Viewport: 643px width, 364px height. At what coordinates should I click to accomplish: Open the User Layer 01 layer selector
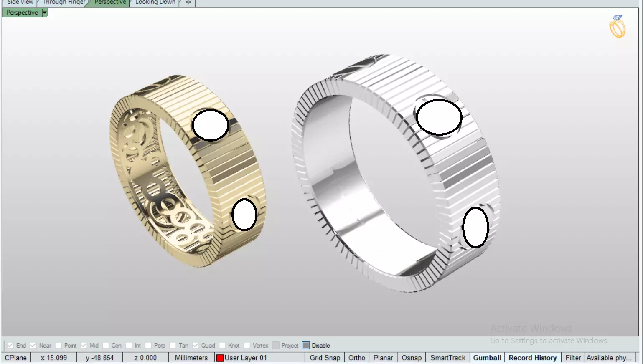259,358
